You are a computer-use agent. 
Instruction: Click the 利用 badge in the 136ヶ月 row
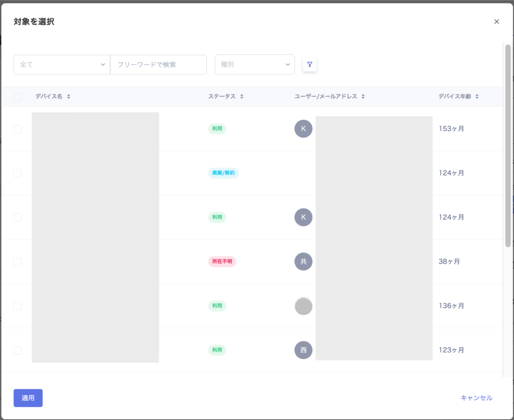(217, 306)
